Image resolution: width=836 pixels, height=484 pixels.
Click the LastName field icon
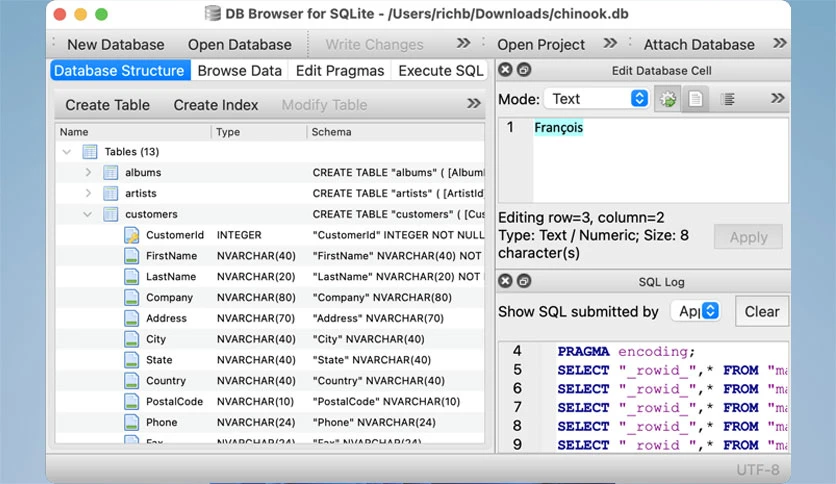coord(131,277)
